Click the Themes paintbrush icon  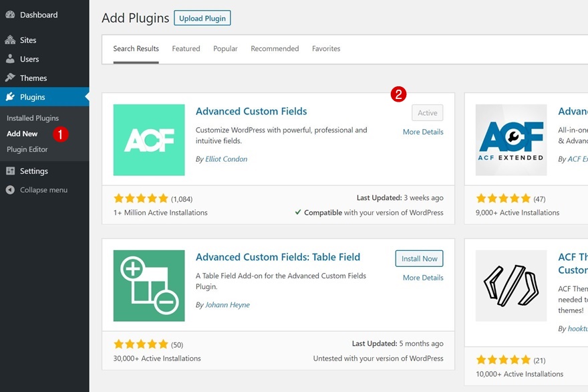click(10, 78)
